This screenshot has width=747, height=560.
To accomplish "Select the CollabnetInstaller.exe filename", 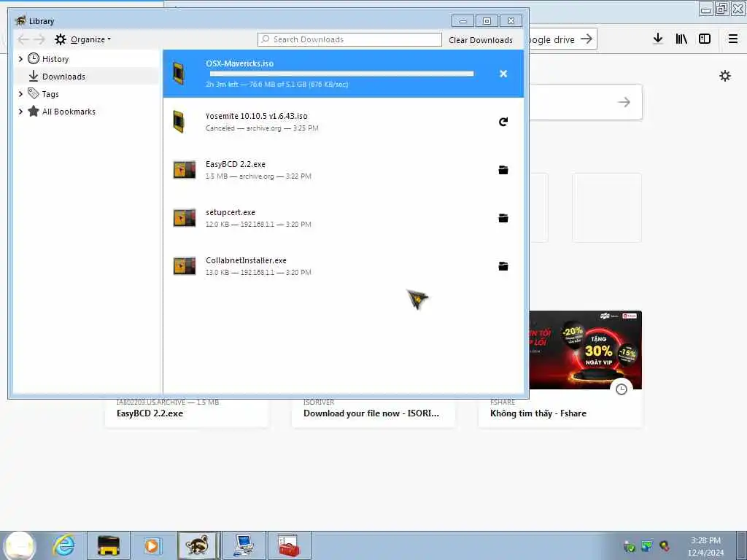I will click(246, 260).
